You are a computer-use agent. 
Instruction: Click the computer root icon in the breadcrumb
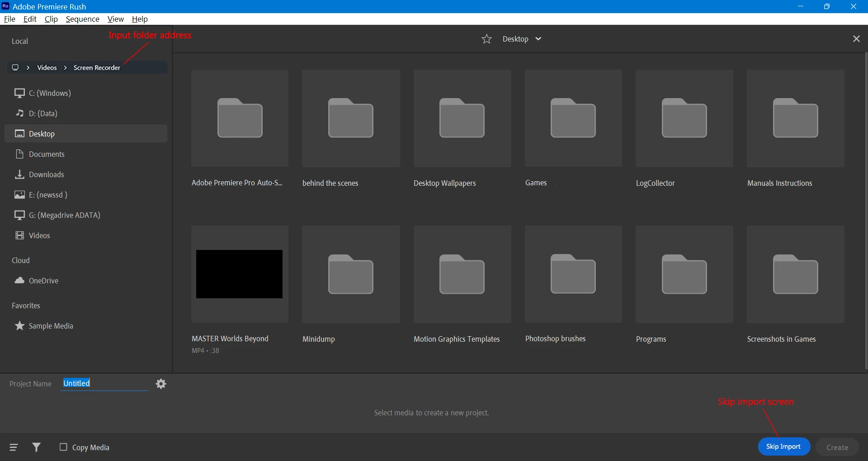point(15,67)
